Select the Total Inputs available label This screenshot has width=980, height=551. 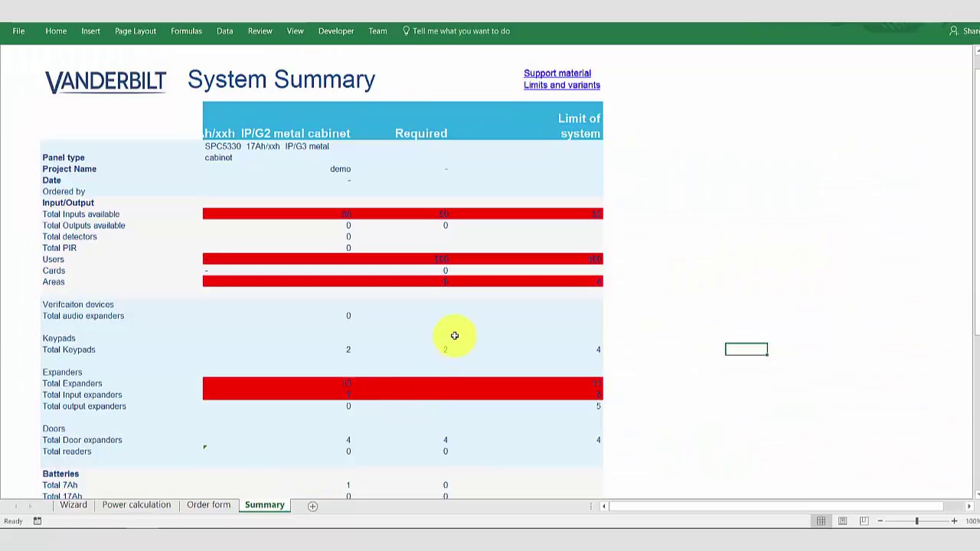(81, 214)
